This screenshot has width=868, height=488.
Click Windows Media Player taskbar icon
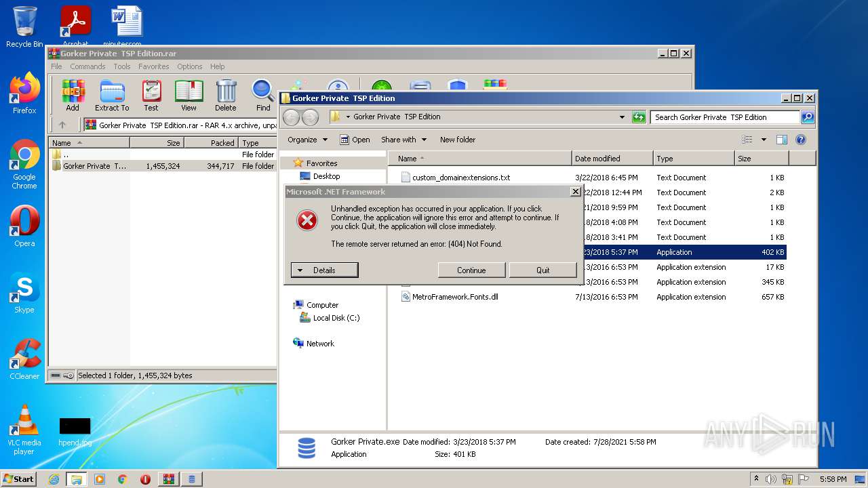coord(100,479)
